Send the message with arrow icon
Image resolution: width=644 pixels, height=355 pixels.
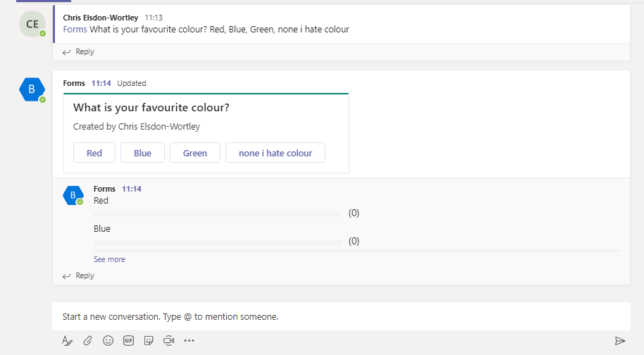tap(620, 340)
